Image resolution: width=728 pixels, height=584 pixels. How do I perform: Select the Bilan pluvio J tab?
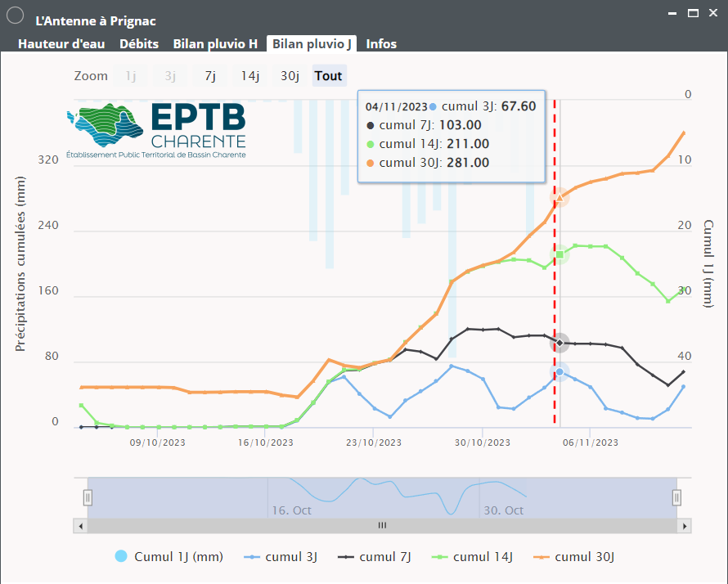312,43
